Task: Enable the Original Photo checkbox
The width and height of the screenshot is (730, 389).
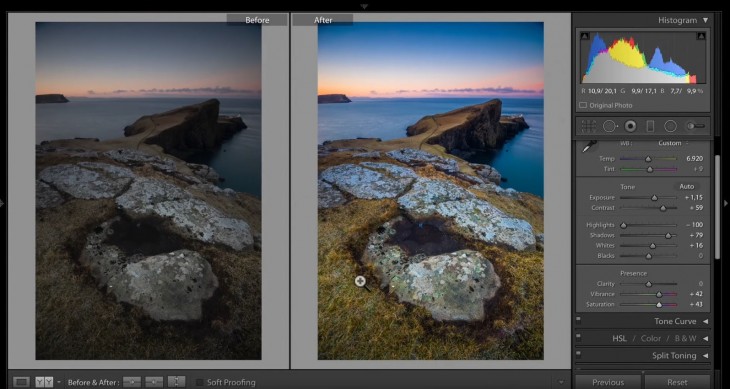Action: tap(583, 105)
